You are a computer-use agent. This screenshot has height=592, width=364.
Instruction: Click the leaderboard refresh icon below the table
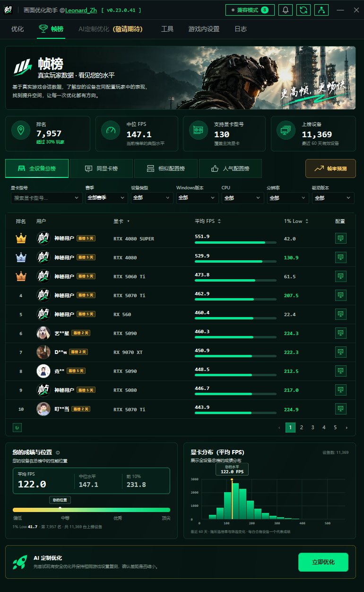pyautogui.click(x=17, y=427)
